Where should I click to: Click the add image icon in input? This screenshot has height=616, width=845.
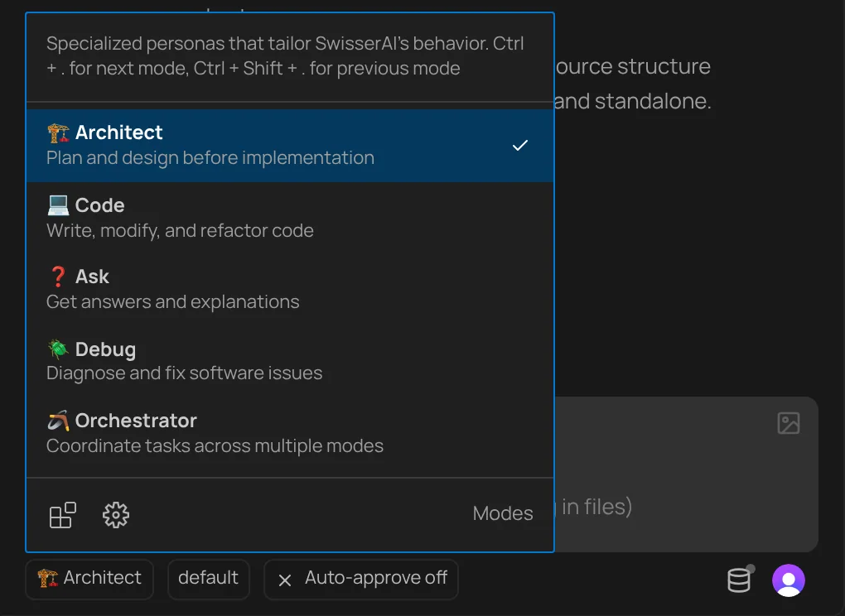point(789,423)
